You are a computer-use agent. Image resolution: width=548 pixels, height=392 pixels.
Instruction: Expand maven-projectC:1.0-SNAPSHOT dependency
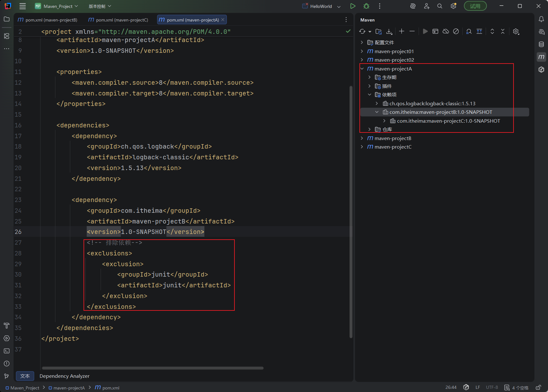coord(384,121)
